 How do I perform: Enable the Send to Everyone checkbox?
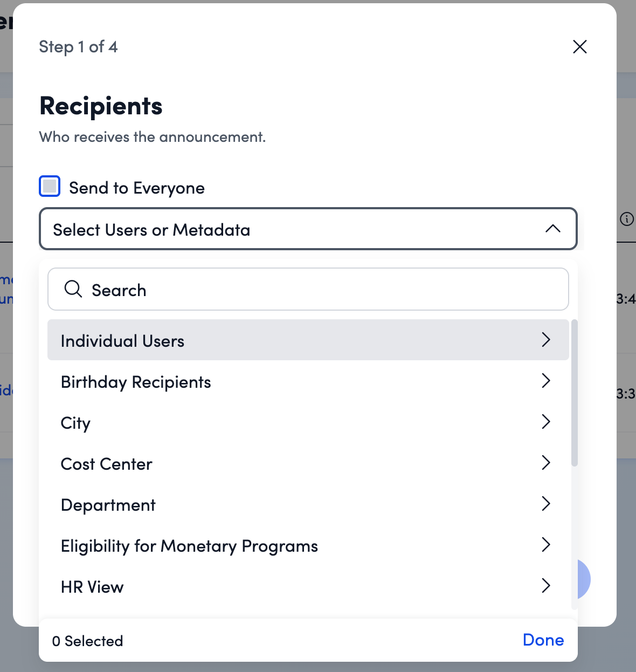(x=50, y=187)
